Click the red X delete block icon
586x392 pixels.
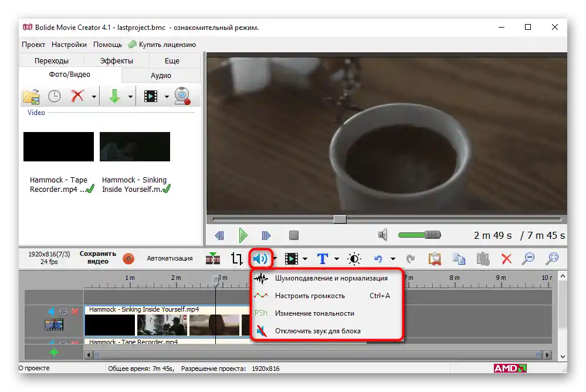506,258
